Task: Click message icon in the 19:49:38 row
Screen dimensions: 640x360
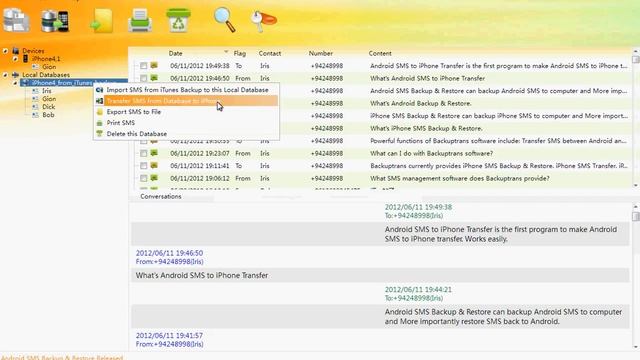Action: 154,65
